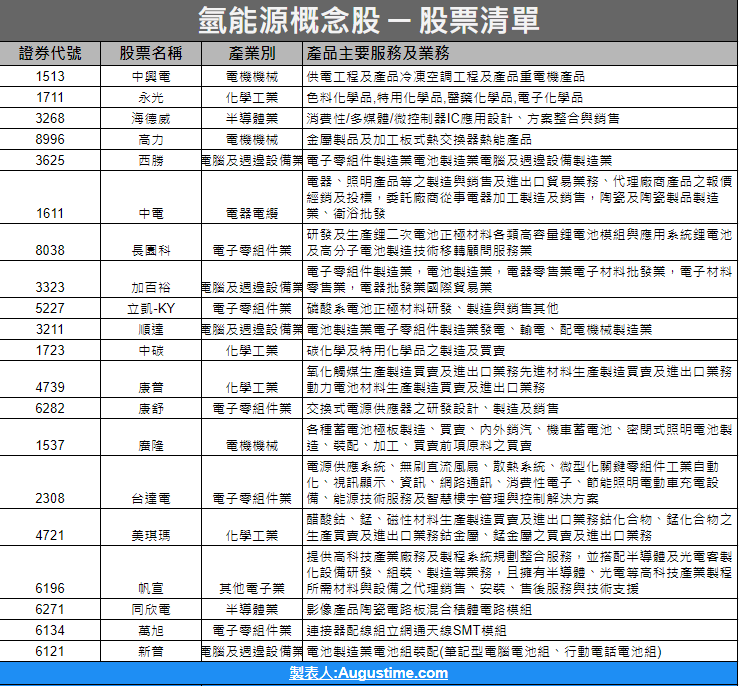Viewport: 739px width, 686px height.
Task: Click stock name 順達
Action: [151, 329]
